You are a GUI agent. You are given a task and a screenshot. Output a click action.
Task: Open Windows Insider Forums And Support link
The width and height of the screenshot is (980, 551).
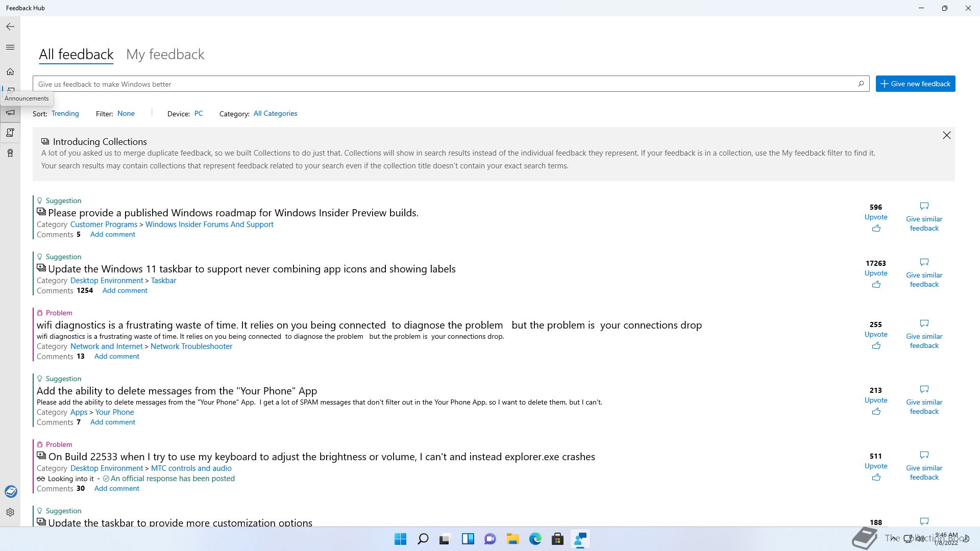pyautogui.click(x=209, y=224)
